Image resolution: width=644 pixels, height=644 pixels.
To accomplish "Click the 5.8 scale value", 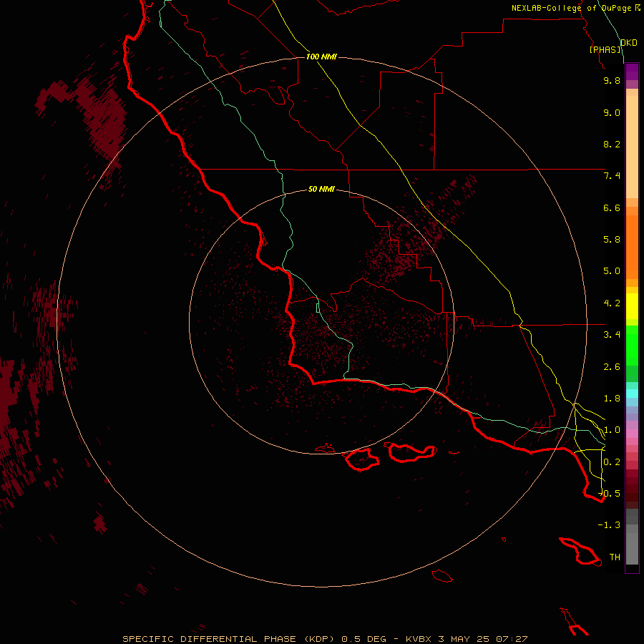I will click(x=612, y=240).
